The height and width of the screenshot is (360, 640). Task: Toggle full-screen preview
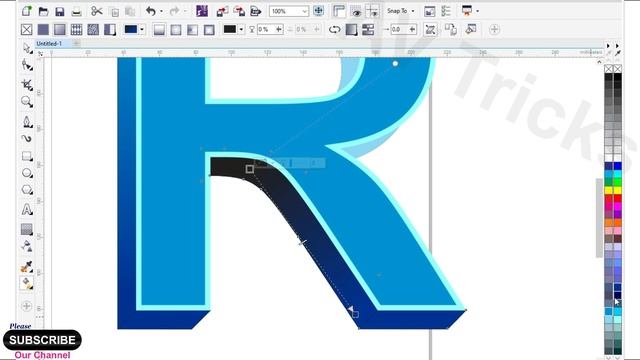pyautogui.click(x=318, y=11)
